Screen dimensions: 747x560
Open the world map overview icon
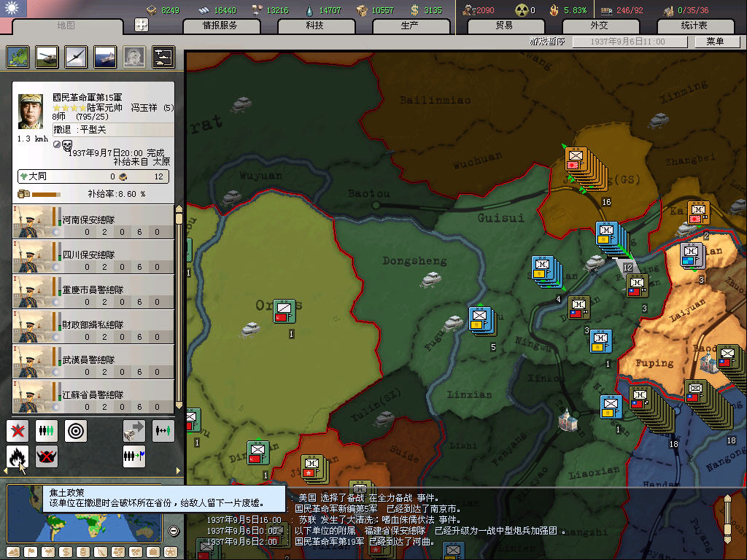[18, 57]
